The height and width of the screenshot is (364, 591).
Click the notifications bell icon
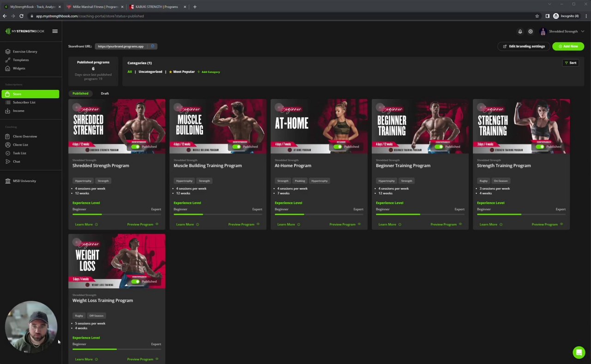(520, 31)
